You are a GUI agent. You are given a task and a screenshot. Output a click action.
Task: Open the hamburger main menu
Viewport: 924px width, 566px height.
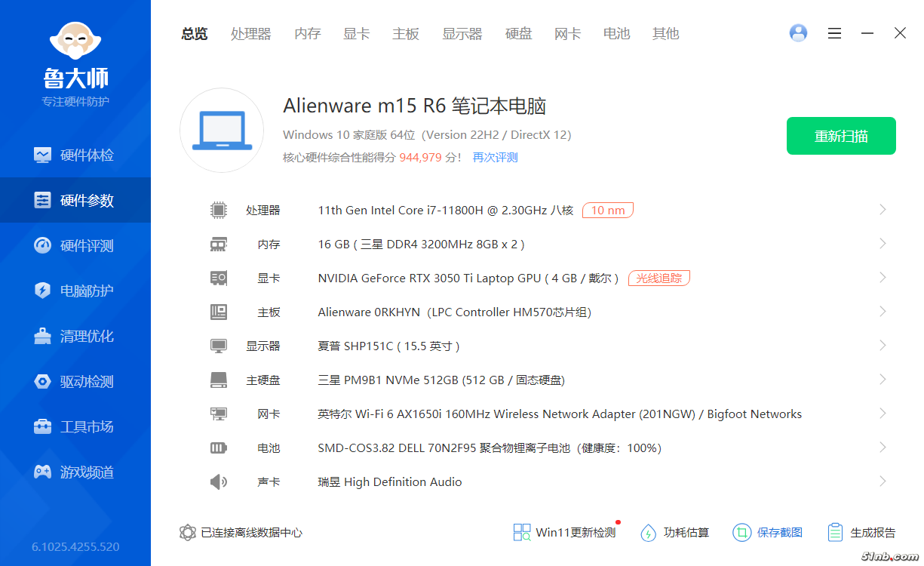[x=834, y=33]
